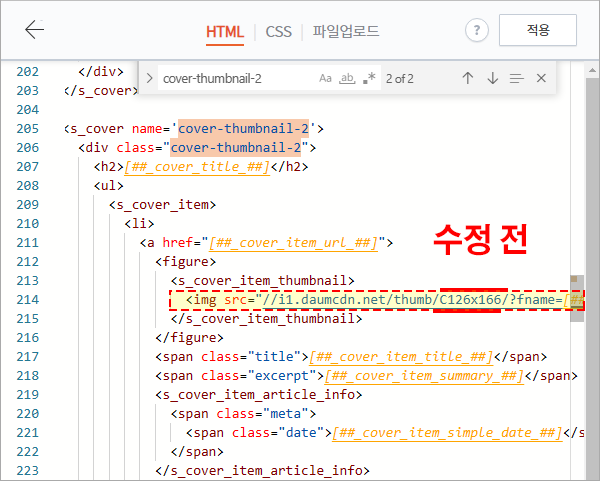Click the <ul> tag on line 208
Screen dimensions: 600x481
point(109,186)
